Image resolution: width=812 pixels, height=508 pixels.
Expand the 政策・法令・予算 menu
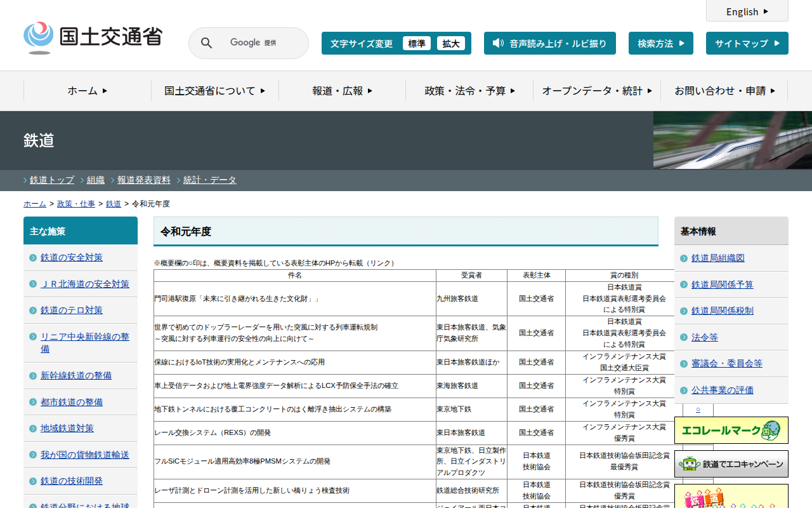tap(469, 91)
